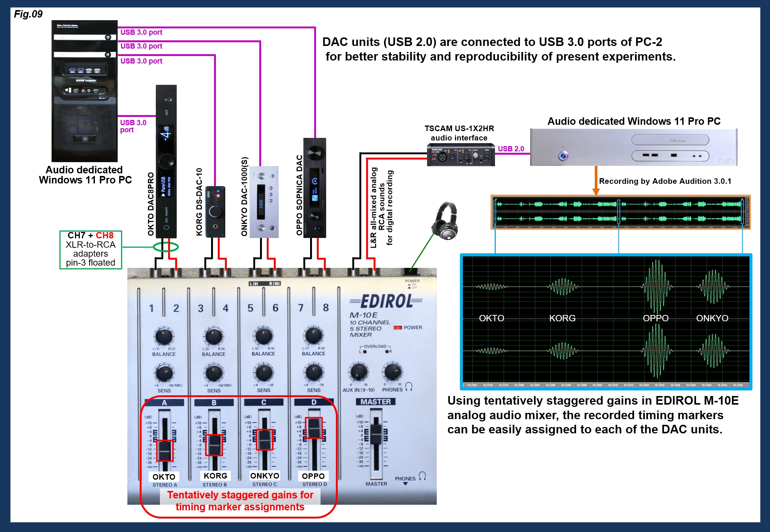Click the SENS knob under channels 7/8

(x=314, y=372)
